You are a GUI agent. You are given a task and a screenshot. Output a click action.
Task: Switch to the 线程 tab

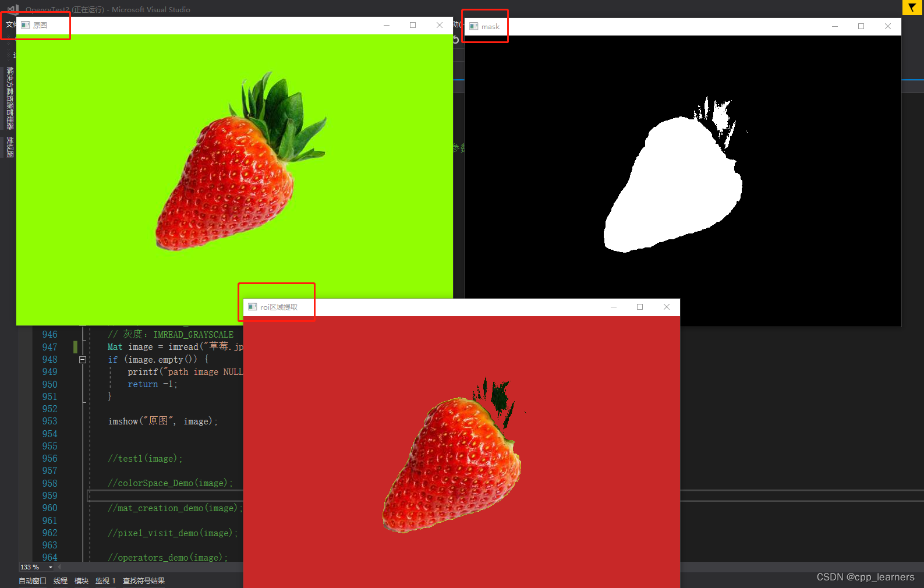click(61, 581)
